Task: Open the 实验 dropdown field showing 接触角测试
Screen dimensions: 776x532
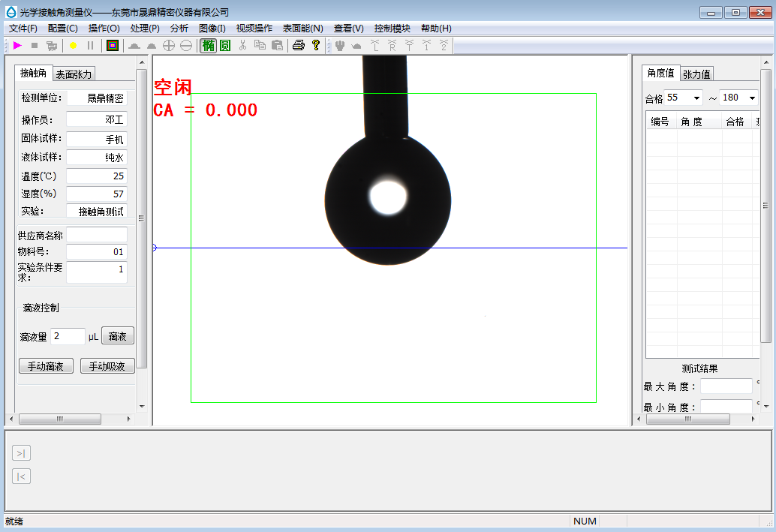Action: (97, 212)
